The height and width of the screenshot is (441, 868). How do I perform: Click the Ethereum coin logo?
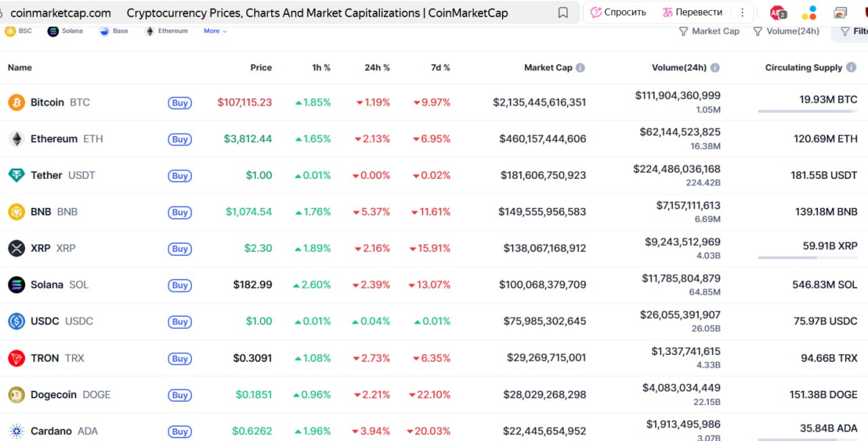click(16, 139)
